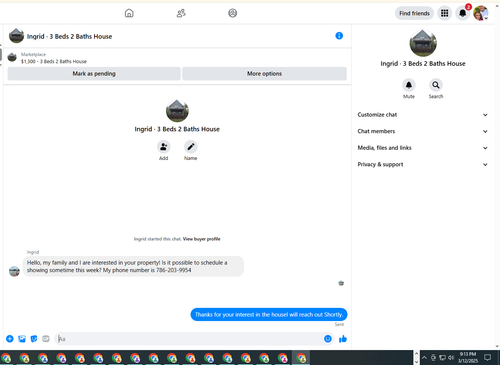The width and height of the screenshot is (500, 365).
Task: Mute the chat with the bell icon
Action: click(x=409, y=85)
